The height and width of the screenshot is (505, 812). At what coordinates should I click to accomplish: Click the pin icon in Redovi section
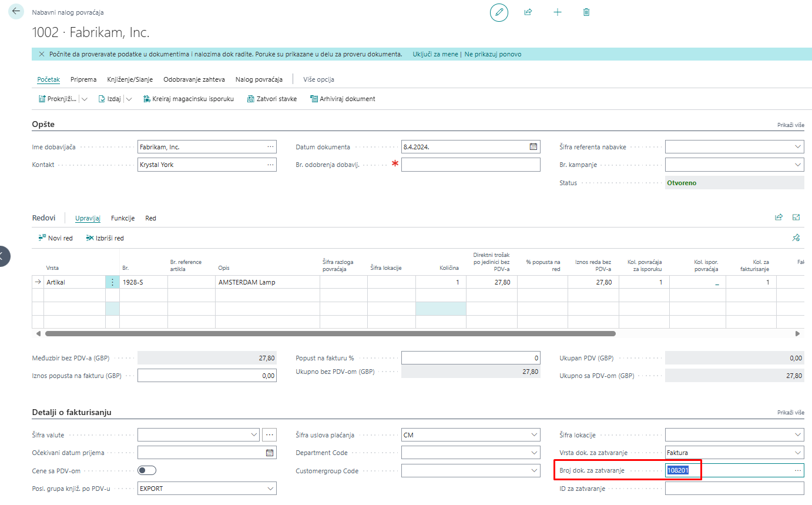[796, 238]
